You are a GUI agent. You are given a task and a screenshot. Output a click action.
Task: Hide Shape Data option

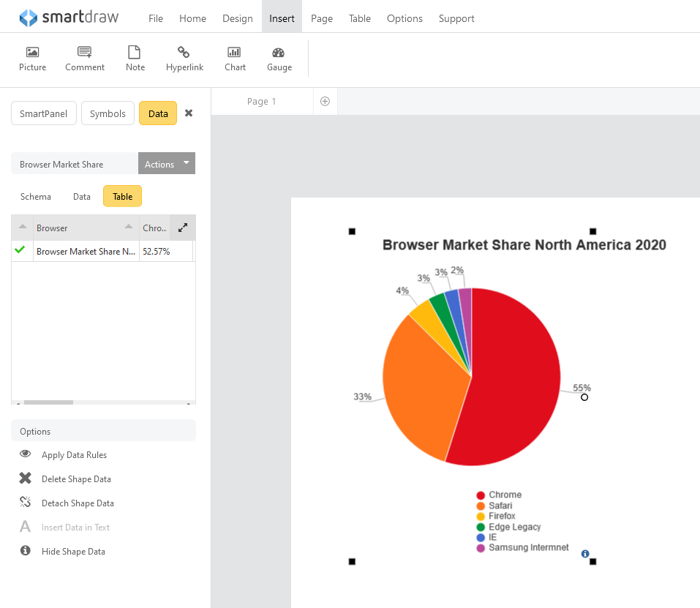pyautogui.click(x=73, y=552)
